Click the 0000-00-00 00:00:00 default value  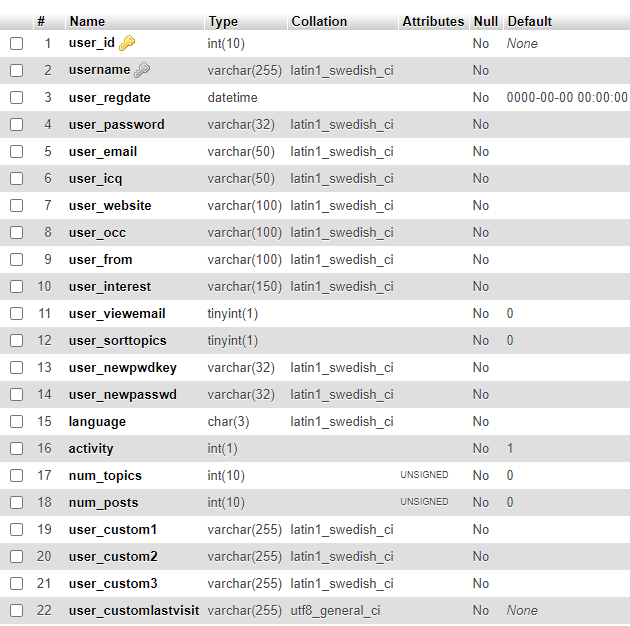pyautogui.click(x=567, y=97)
